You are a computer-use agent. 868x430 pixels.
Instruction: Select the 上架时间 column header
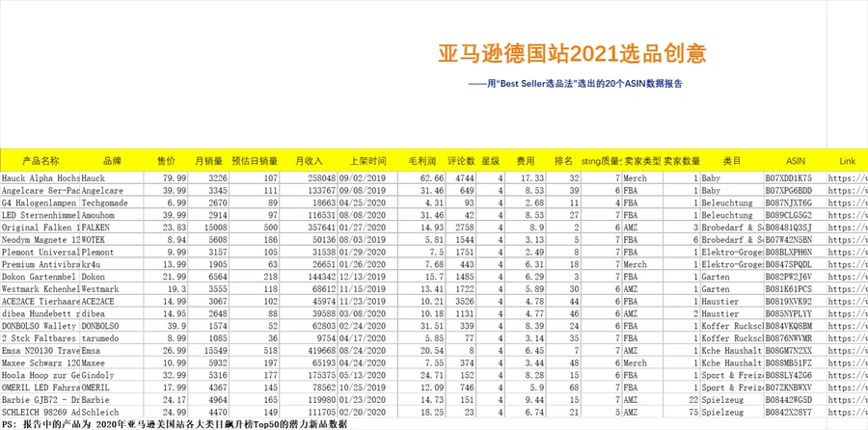click(x=367, y=161)
